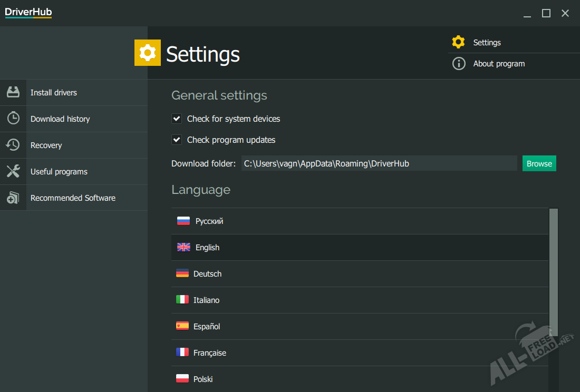Open Download history page link
This screenshot has height=392, width=580.
[x=60, y=119]
